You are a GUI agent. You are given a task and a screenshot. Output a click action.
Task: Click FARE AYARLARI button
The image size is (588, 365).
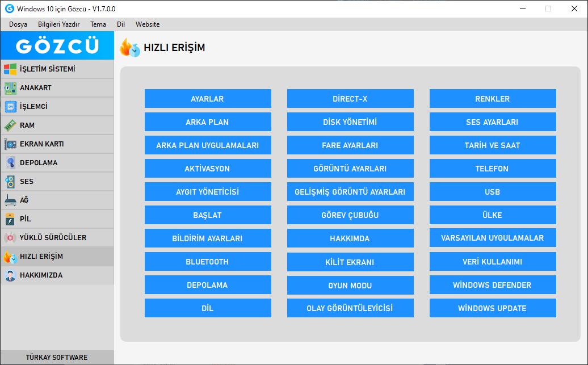(x=350, y=145)
